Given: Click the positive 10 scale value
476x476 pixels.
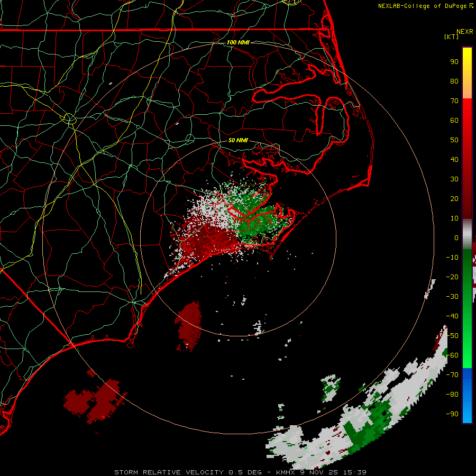Looking at the screenshot, I should (454, 218).
